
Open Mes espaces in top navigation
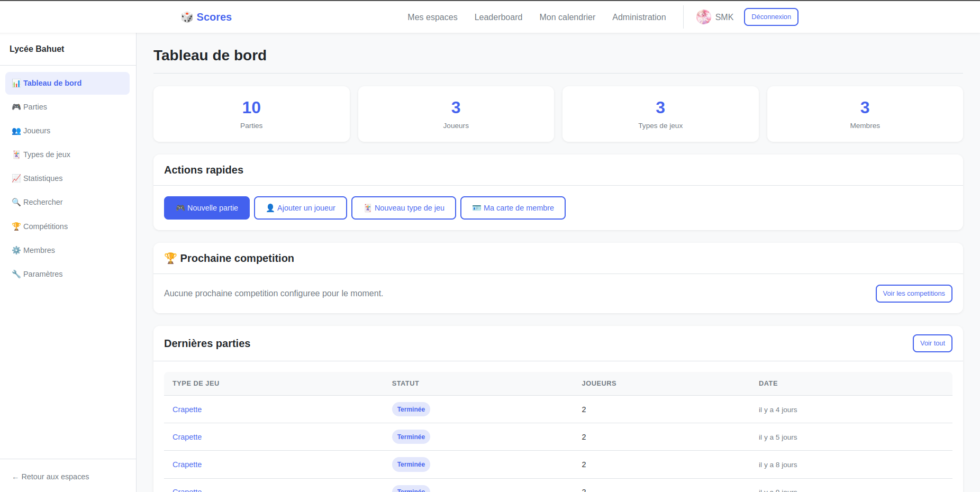[432, 17]
